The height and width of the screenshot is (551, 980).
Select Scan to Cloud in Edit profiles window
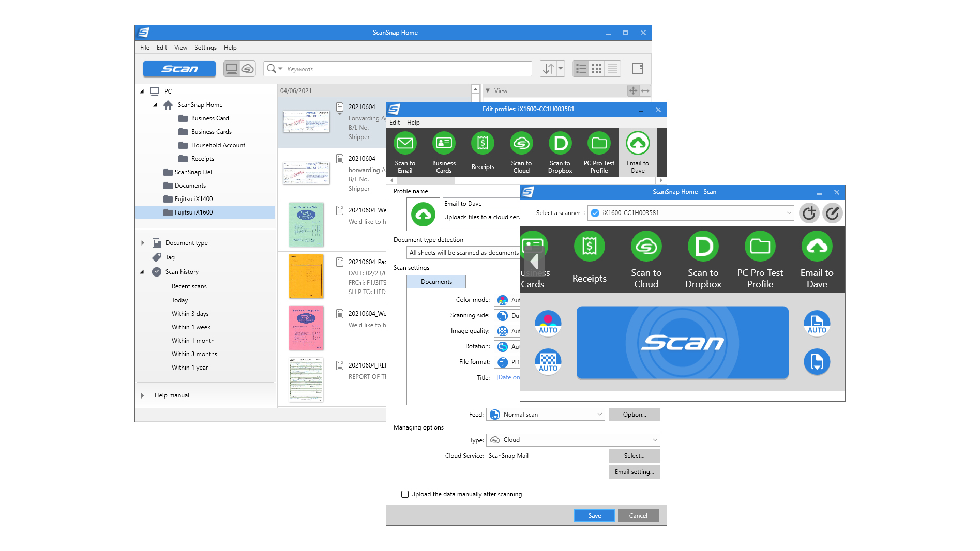click(x=521, y=152)
